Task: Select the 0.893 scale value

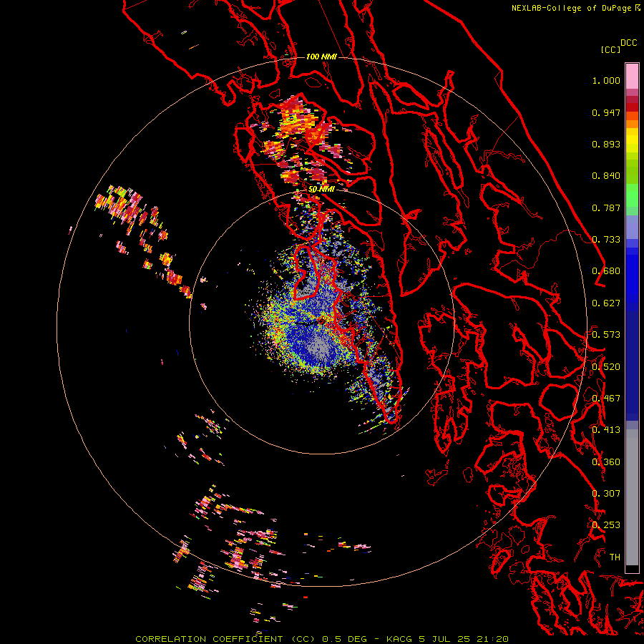Action: click(606, 144)
